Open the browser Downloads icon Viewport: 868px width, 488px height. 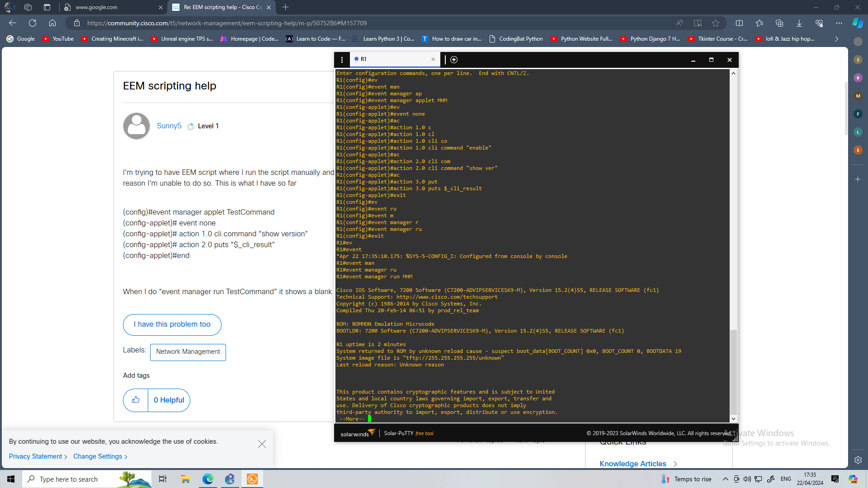pyautogui.click(x=799, y=23)
